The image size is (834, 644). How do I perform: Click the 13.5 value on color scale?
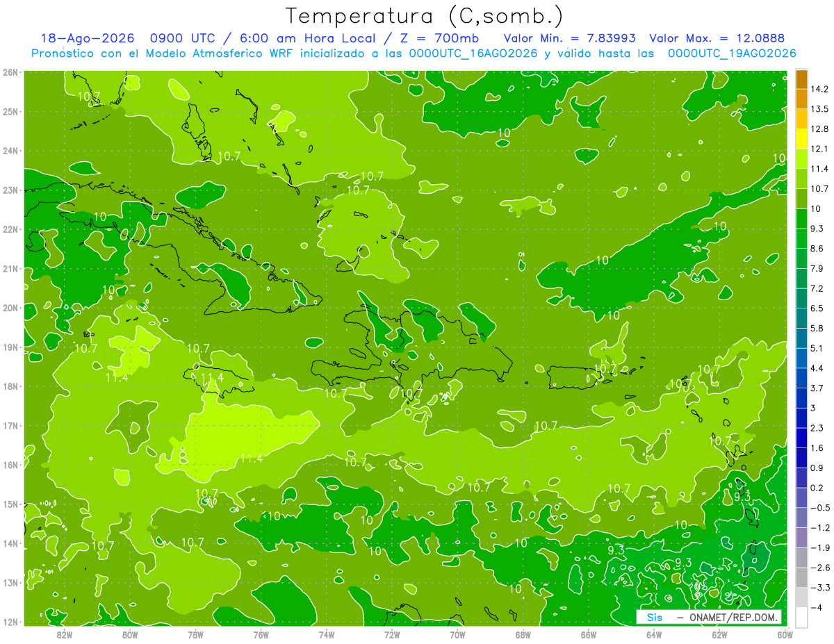[x=819, y=109]
